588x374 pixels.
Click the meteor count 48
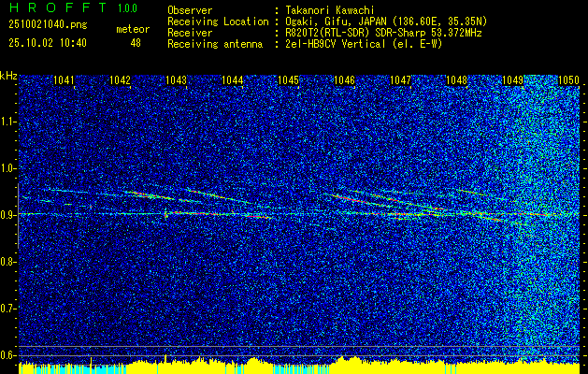click(136, 43)
